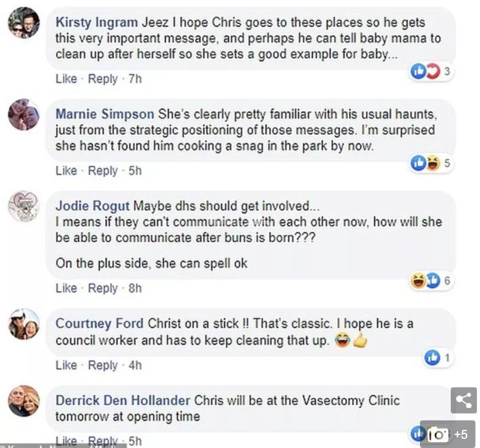Reply to Marnie Simpson's comment
The image size is (480, 448).
pyautogui.click(x=103, y=170)
